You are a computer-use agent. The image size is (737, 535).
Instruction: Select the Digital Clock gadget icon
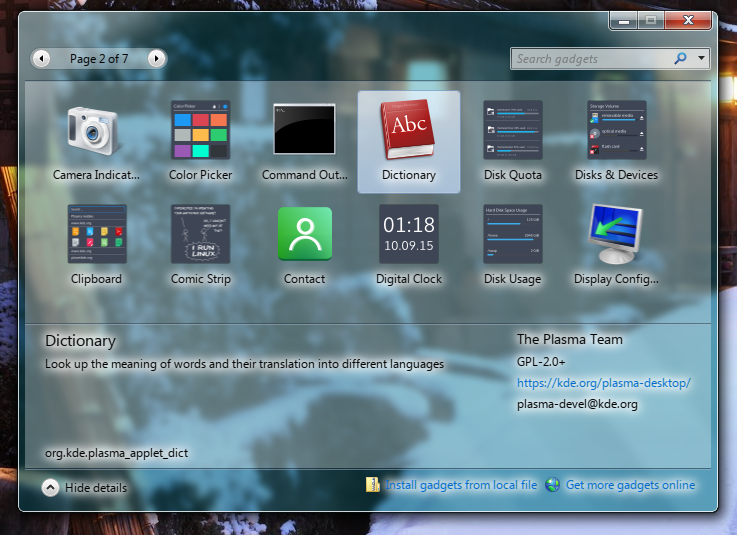click(408, 234)
